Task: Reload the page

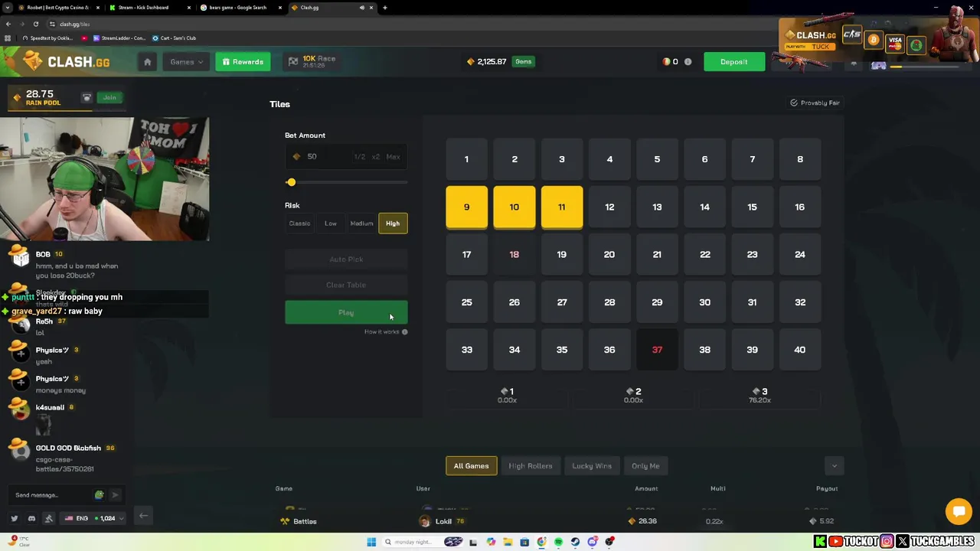Action: 35,24
